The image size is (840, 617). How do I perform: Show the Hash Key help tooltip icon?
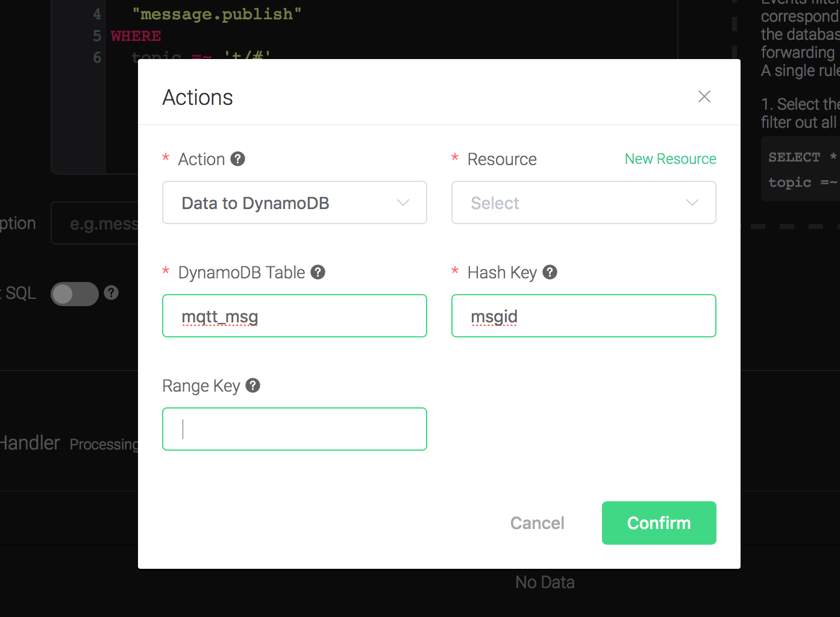coord(550,272)
